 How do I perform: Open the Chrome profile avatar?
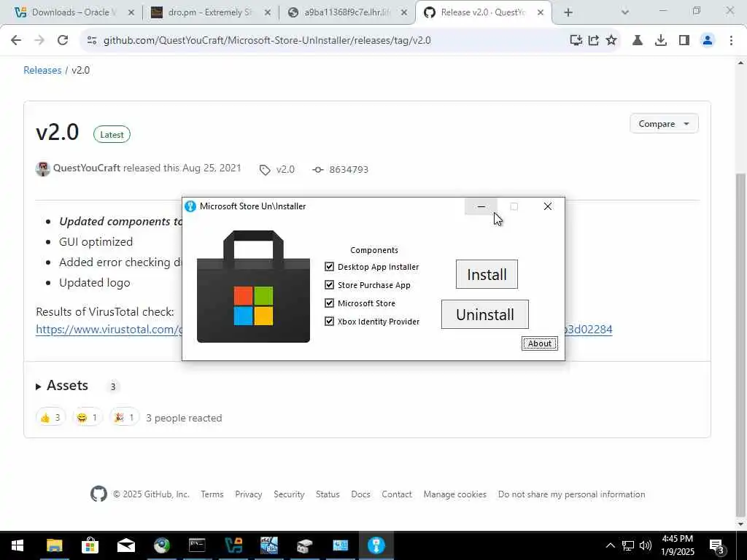coord(708,41)
